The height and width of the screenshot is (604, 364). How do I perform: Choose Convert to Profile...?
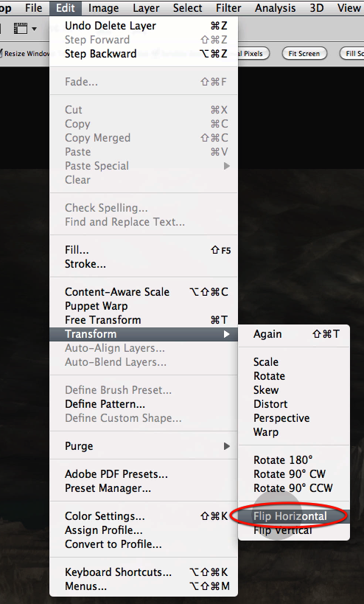click(x=144, y=544)
